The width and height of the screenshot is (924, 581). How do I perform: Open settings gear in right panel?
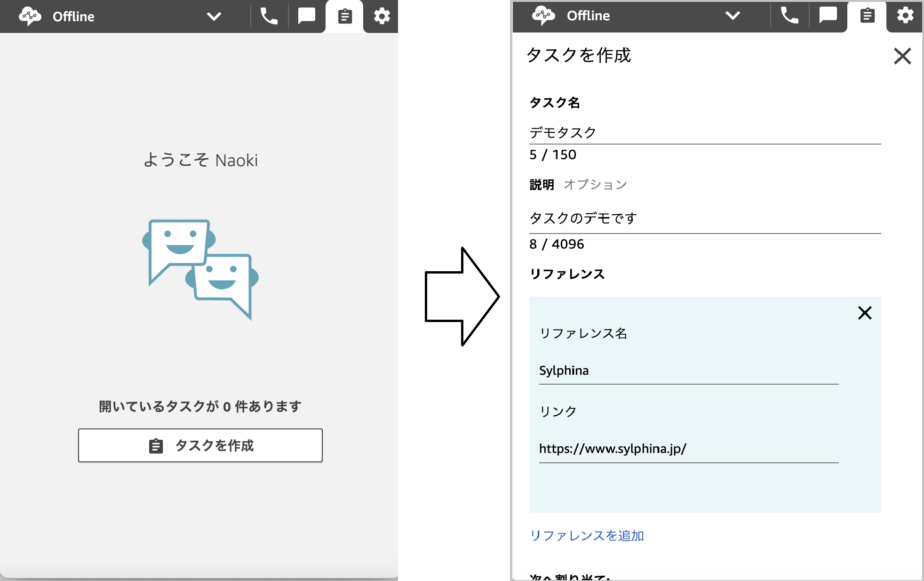pyautogui.click(x=905, y=16)
